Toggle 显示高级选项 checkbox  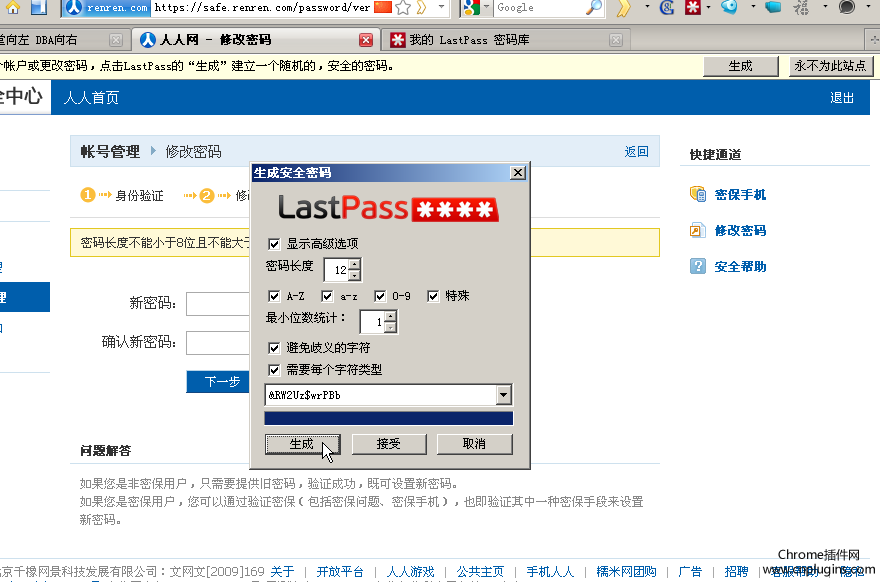[x=274, y=244]
